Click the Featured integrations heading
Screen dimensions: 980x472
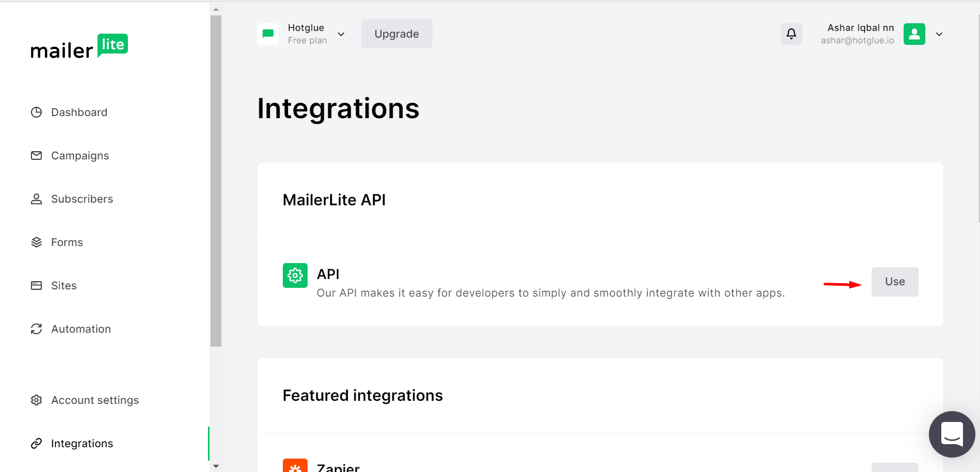[x=363, y=395]
